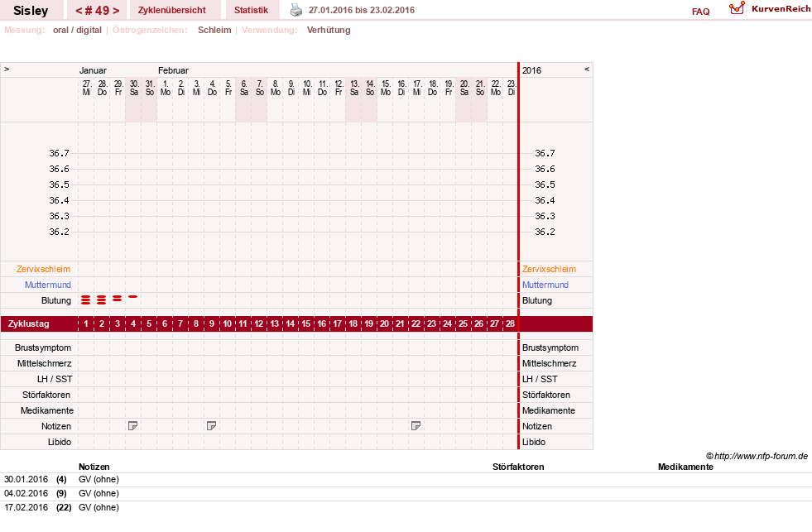Click the 'Notizen' column heading below chart
The height and width of the screenshot is (532, 812).
[x=94, y=467]
